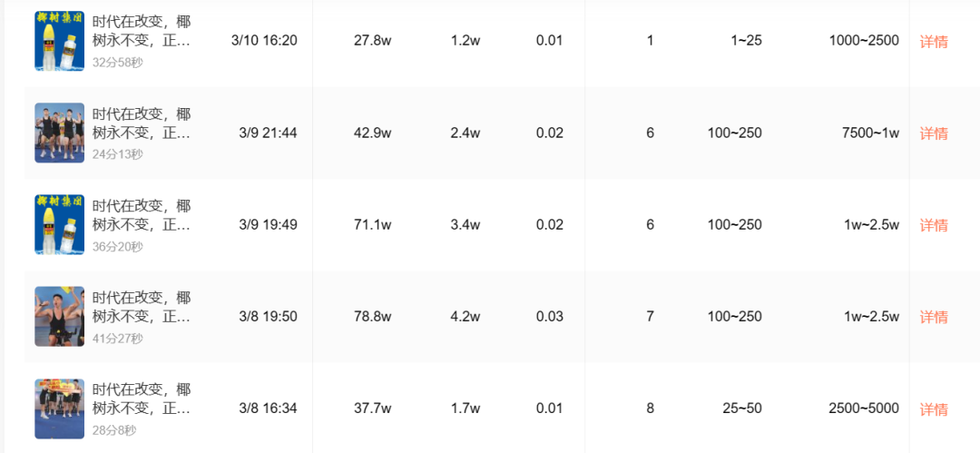Open 详情 for the 3/9 21:44 livestream
Screen dimensions: 980x453
(934, 133)
